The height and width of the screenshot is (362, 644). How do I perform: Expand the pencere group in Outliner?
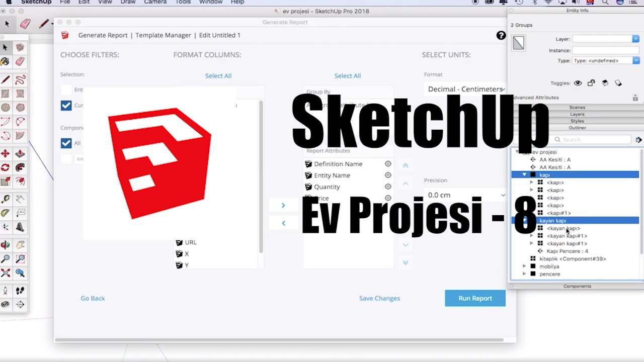525,274
